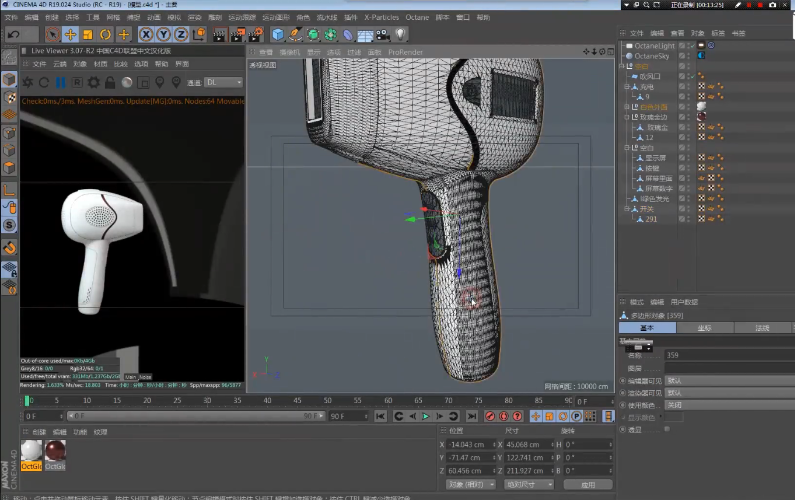The image size is (795, 500).
Task: Open the DL channel dropdown
Action: (x=221, y=82)
